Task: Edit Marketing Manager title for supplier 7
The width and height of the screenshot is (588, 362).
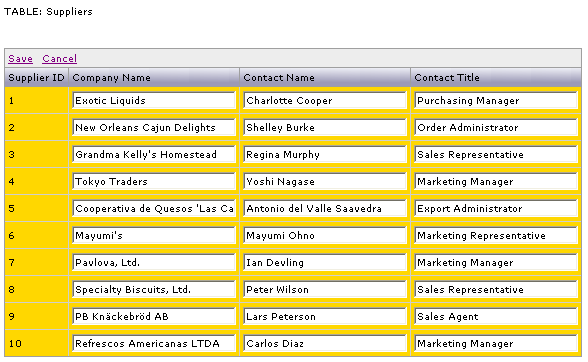Action: [496, 263]
